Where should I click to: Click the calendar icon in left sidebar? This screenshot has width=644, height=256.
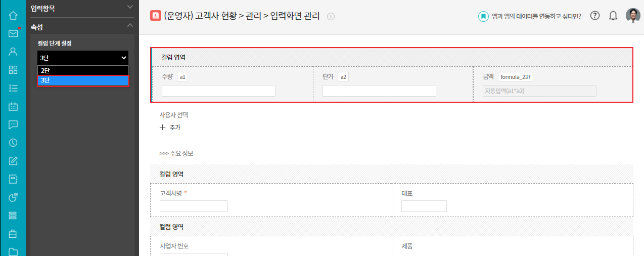coord(13,106)
